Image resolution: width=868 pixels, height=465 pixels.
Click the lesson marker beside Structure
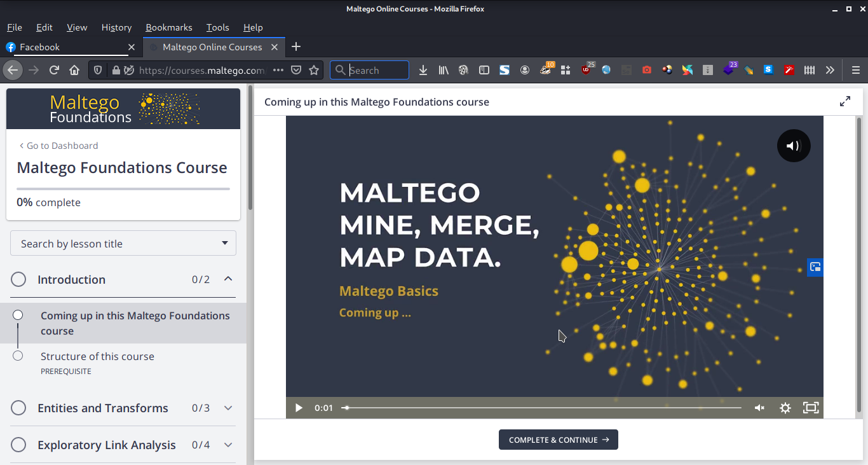pos(18,356)
